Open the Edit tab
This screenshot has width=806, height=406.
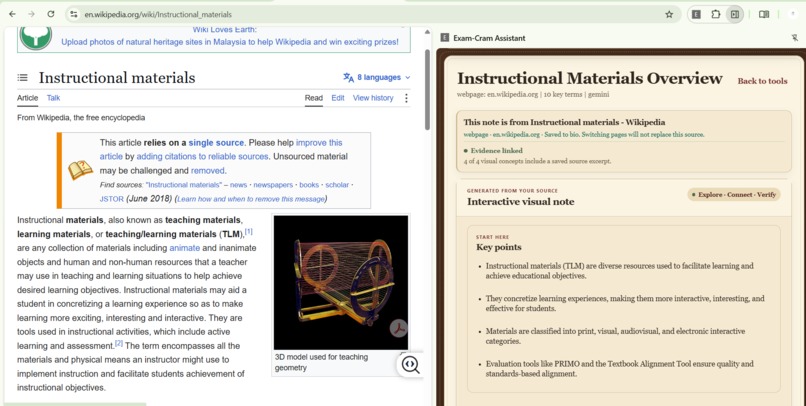click(x=338, y=98)
